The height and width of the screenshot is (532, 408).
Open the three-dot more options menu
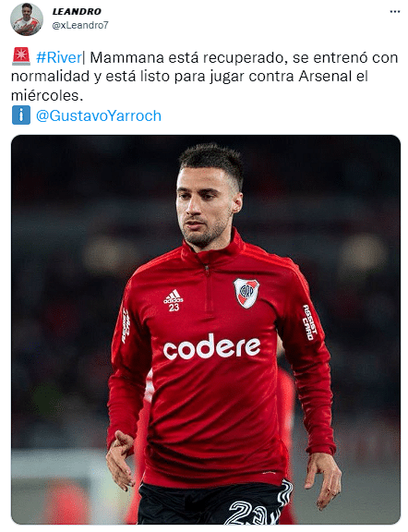[395, 11]
